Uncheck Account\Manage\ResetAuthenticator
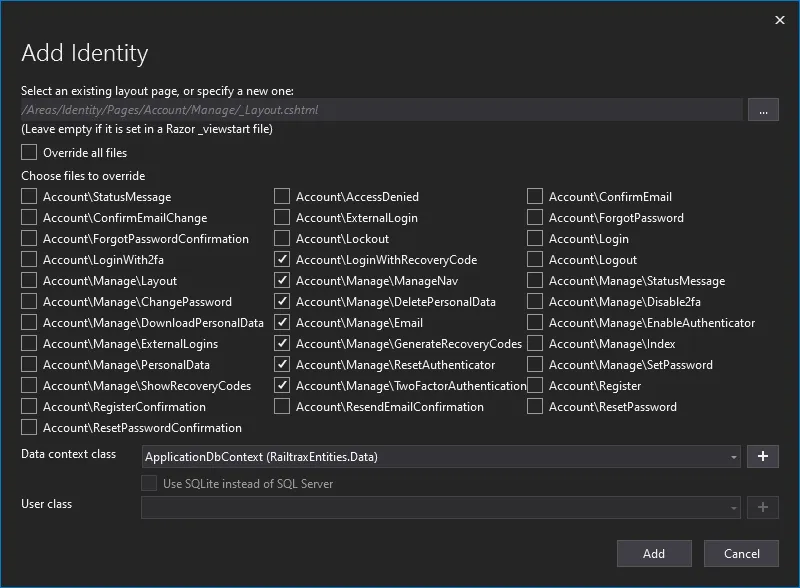The image size is (800, 588). coord(282,364)
